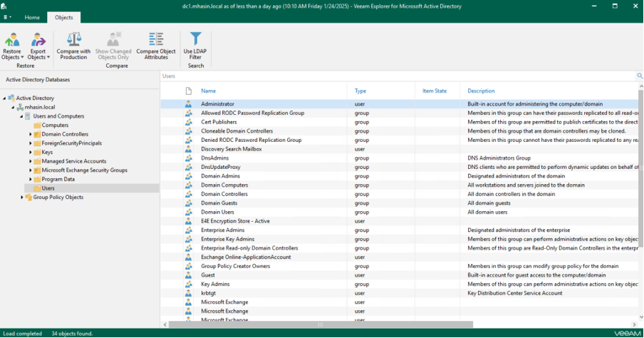644x338 pixels.
Task: Click the document icon column header
Action: (x=189, y=91)
